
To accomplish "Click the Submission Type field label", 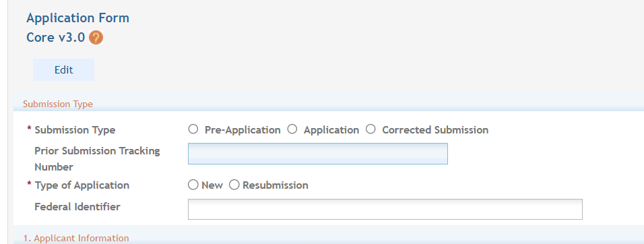I will tap(75, 130).
